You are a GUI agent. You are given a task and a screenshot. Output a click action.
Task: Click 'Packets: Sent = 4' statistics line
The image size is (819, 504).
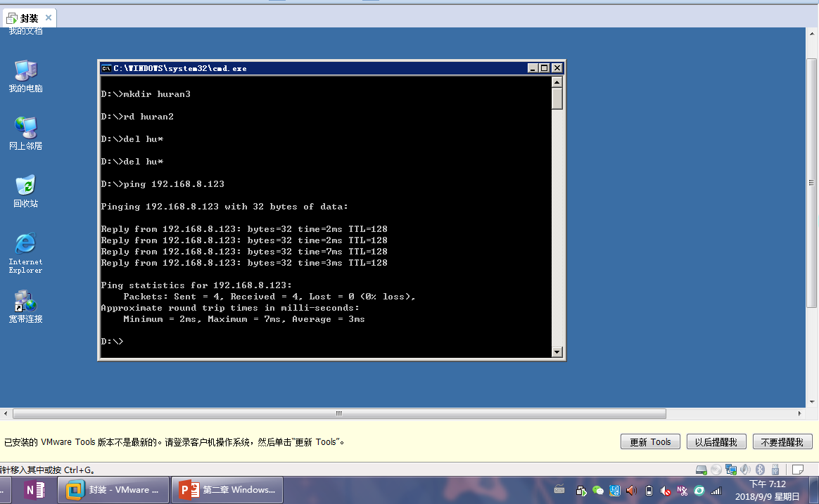click(269, 297)
